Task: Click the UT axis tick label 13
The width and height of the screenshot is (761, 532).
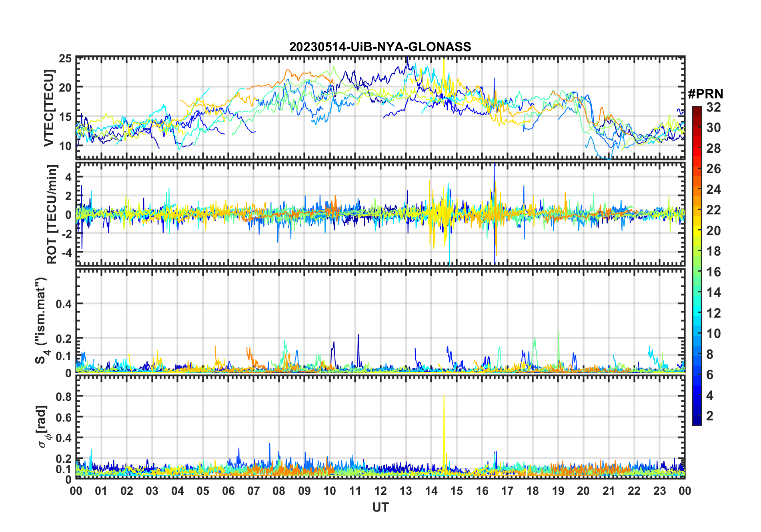Action: coord(406,491)
